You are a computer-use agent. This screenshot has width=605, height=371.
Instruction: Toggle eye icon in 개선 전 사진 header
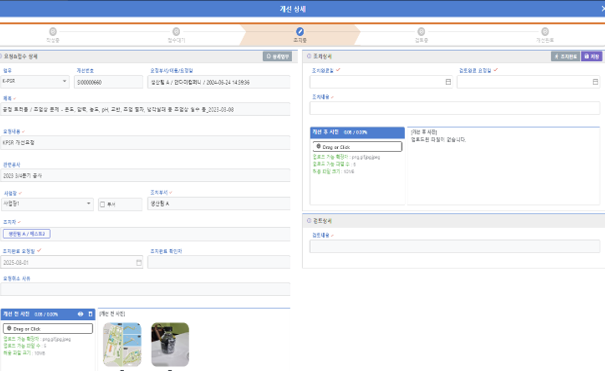(80, 314)
